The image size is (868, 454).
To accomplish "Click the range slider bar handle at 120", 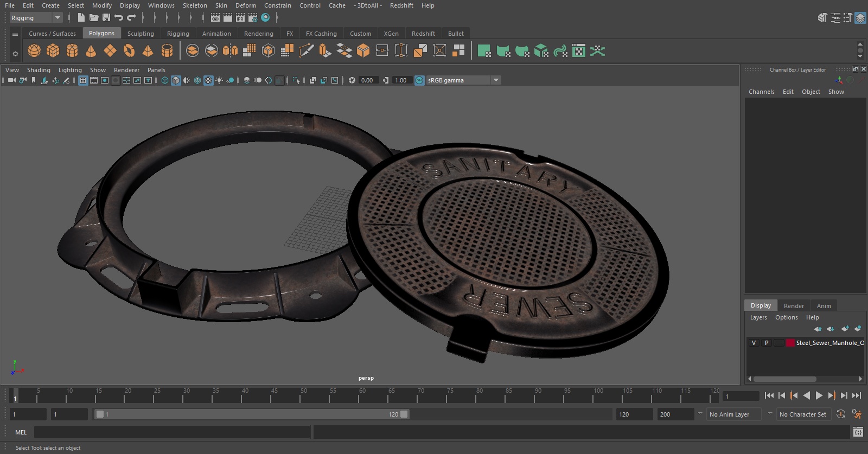I will coord(405,414).
